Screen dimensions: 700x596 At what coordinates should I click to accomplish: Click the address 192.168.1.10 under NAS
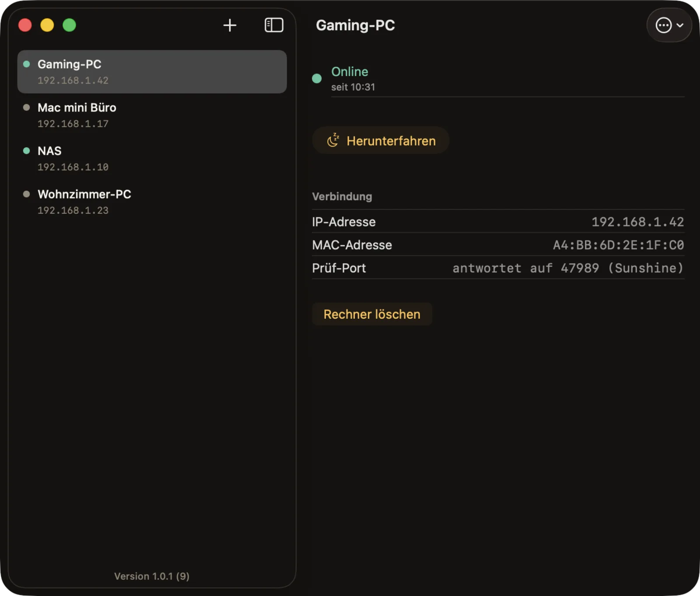tap(73, 167)
